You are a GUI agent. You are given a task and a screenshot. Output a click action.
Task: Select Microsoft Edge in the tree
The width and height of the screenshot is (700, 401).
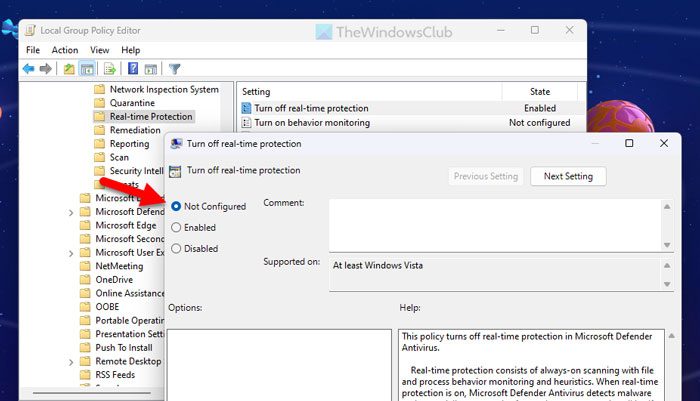[126, 226]
